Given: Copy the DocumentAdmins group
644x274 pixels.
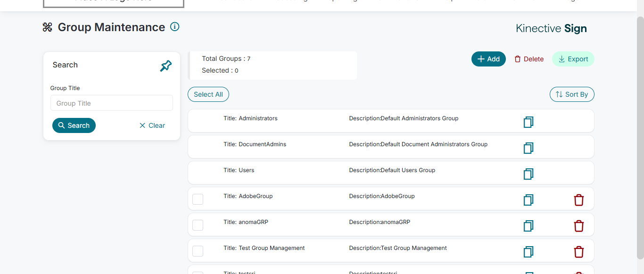Looking at the screenshot, I should tap(528, 148).
